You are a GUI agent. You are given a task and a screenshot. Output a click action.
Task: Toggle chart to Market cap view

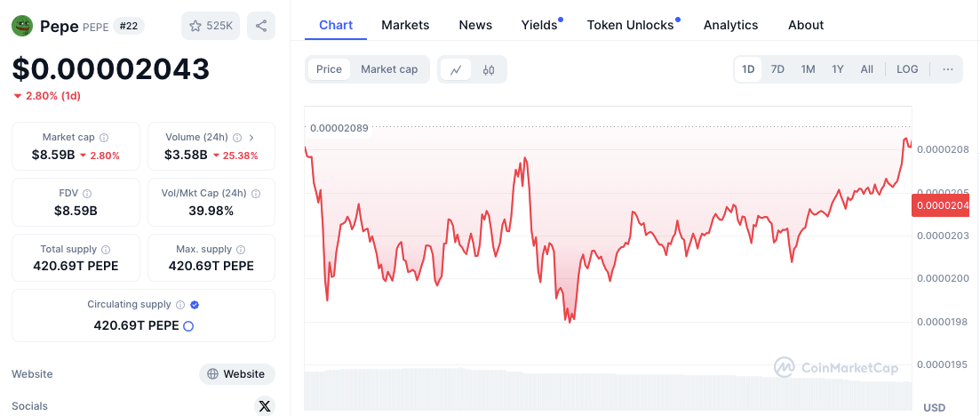(389, 69)
